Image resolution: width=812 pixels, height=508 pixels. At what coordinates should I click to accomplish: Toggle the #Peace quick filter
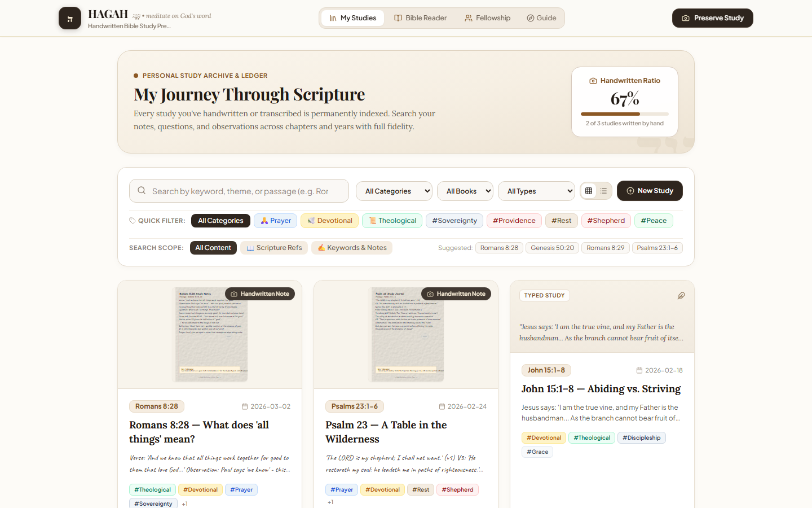[654, 221]
